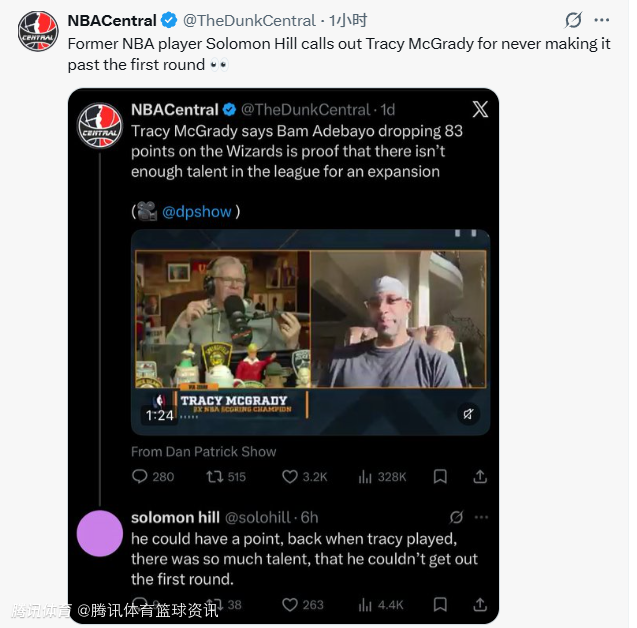Reply to the Tracy McGrady tweet (280 replies)
The image size is (637, 628).
(x=140, y=477)
